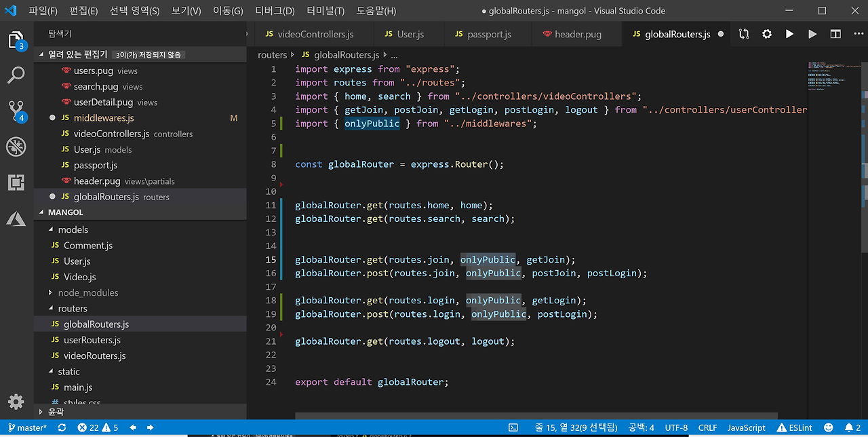Click the horizontal scrollbar below the code
Viewport: 868px width, 437px height.
coord(536,415)
